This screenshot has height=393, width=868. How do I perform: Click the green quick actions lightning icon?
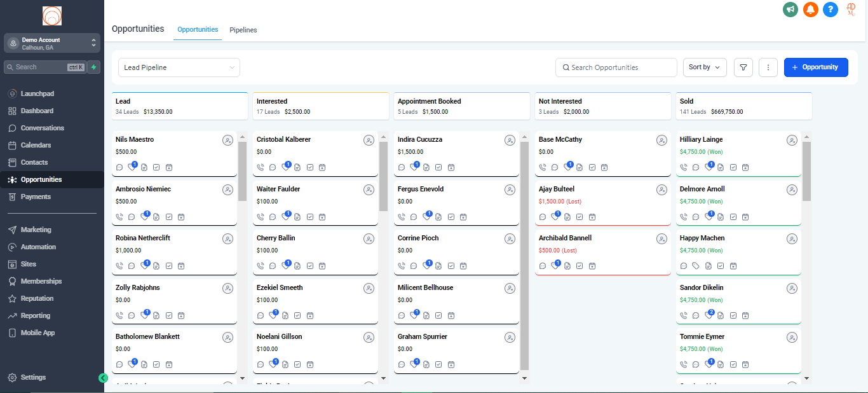94,67
